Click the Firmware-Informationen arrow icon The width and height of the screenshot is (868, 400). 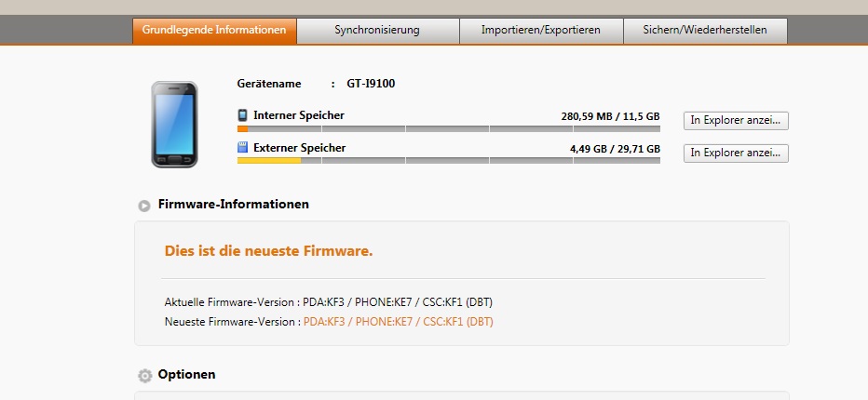(x=144, y=206)
